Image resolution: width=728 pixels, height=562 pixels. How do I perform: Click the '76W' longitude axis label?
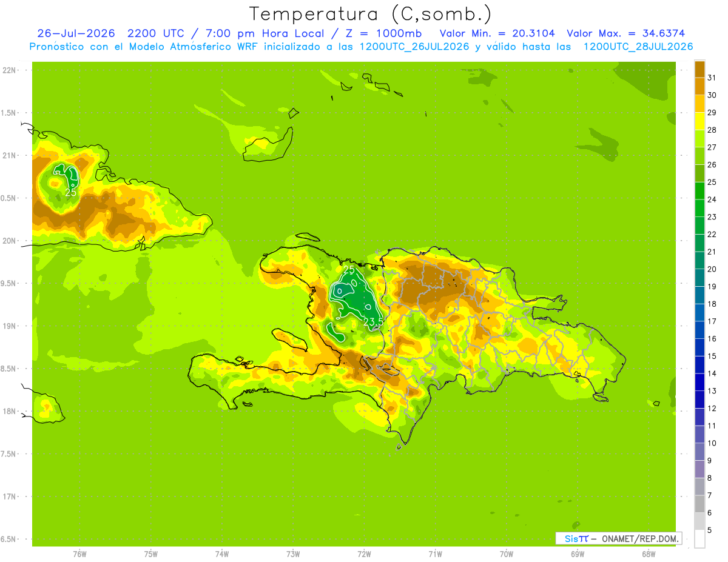tap(79, 554)
